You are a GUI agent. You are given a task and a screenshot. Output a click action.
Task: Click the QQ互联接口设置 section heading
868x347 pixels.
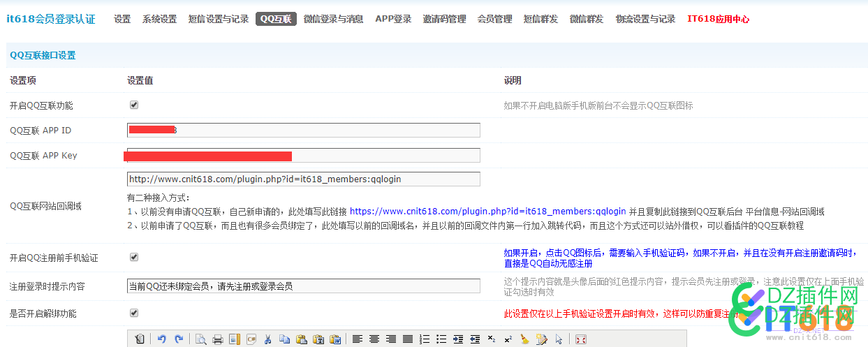point(43,55)
